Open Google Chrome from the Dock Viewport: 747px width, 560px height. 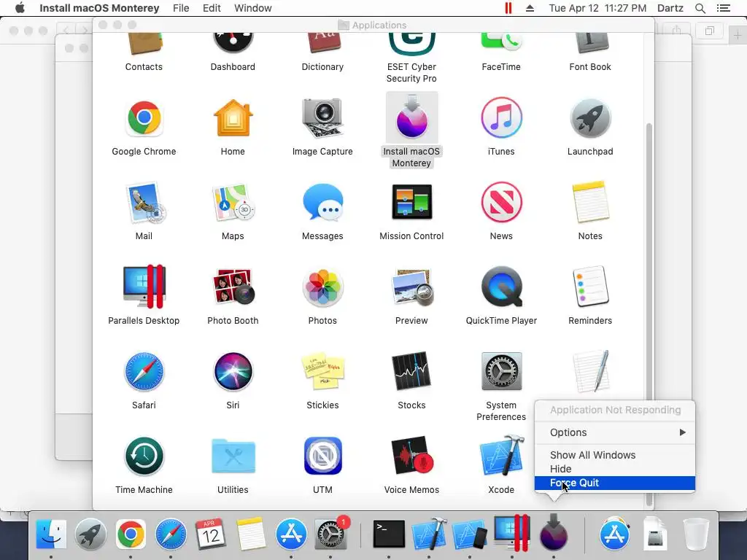131,534
